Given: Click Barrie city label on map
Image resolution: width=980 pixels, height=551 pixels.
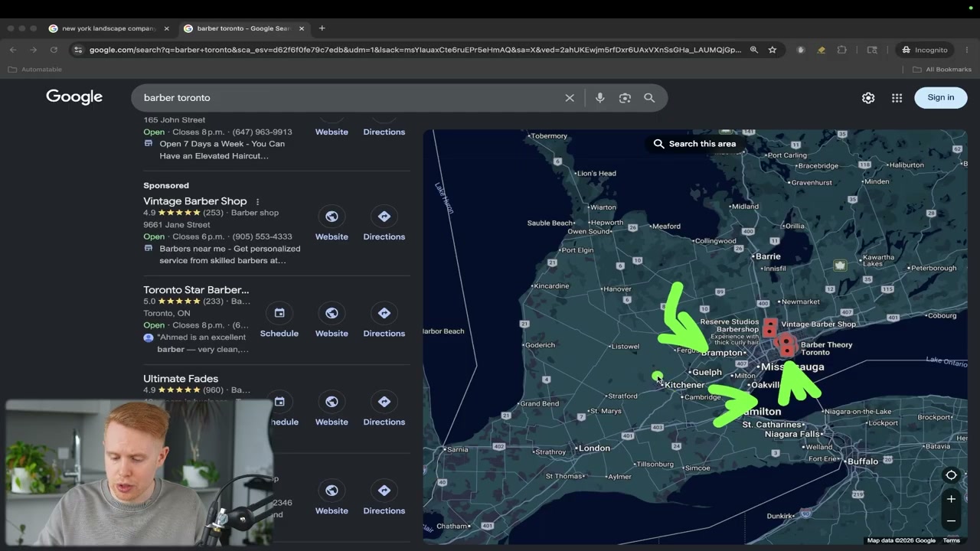Looking at the screenshot, I should click(x=768, y=256).
